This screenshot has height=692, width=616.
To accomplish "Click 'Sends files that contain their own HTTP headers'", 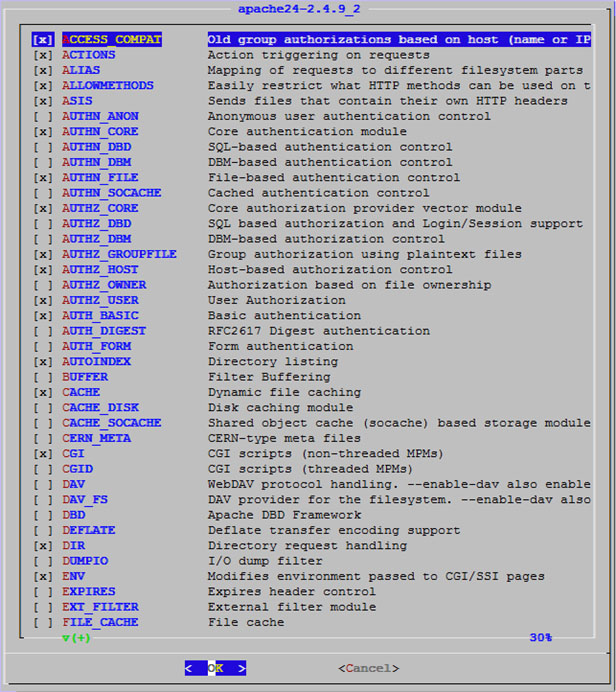I will pyautogui.click(x=387, y=101).
